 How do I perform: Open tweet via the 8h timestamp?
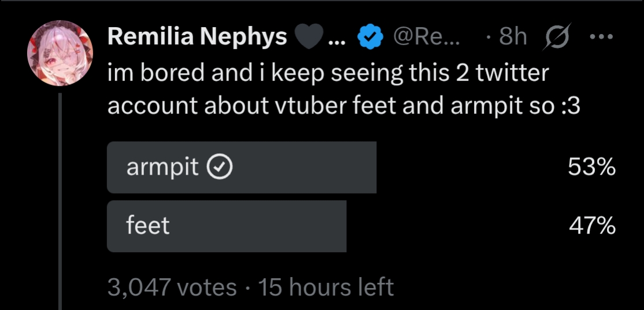tap(512, 38)
